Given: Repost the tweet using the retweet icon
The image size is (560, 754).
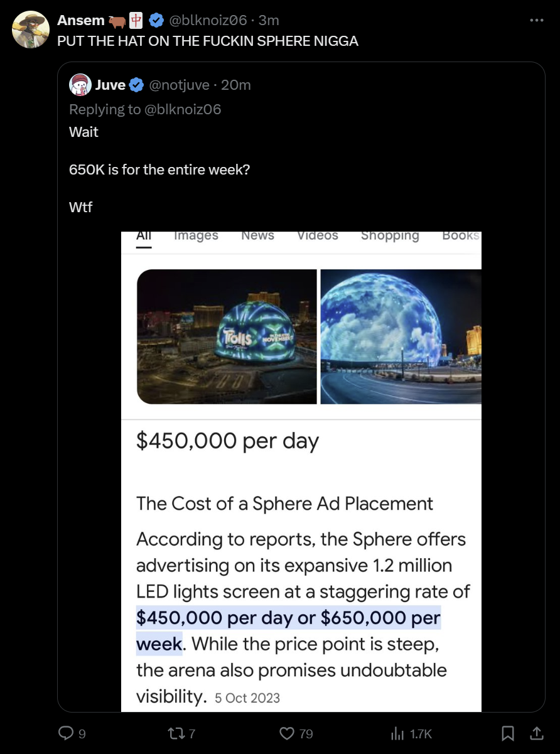Looking at the screenshot, I should click(176, 733).
